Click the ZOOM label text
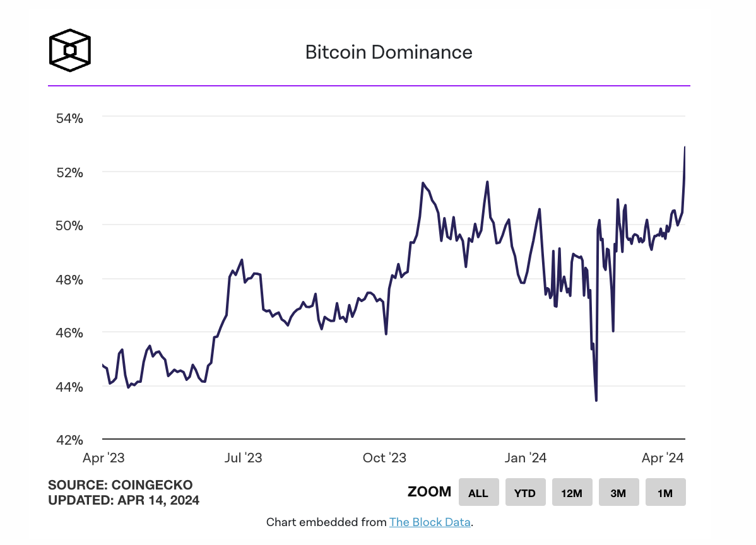 pyautogui.click(x=429, y=493)
